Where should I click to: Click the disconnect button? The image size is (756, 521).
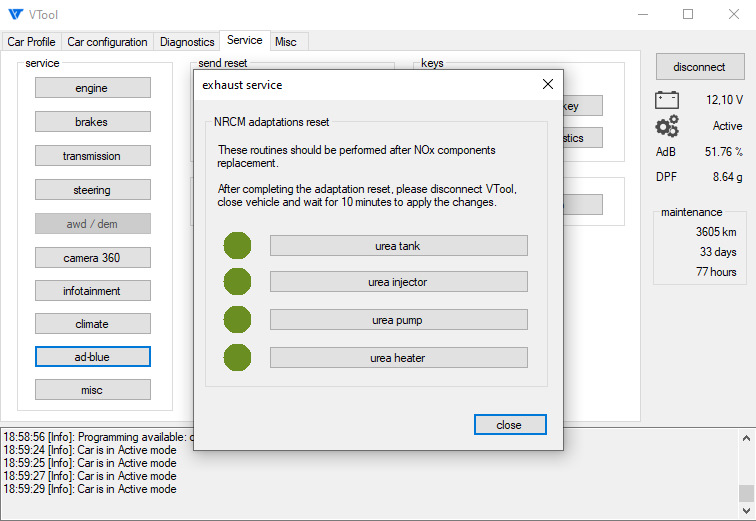tap(700, 67)
